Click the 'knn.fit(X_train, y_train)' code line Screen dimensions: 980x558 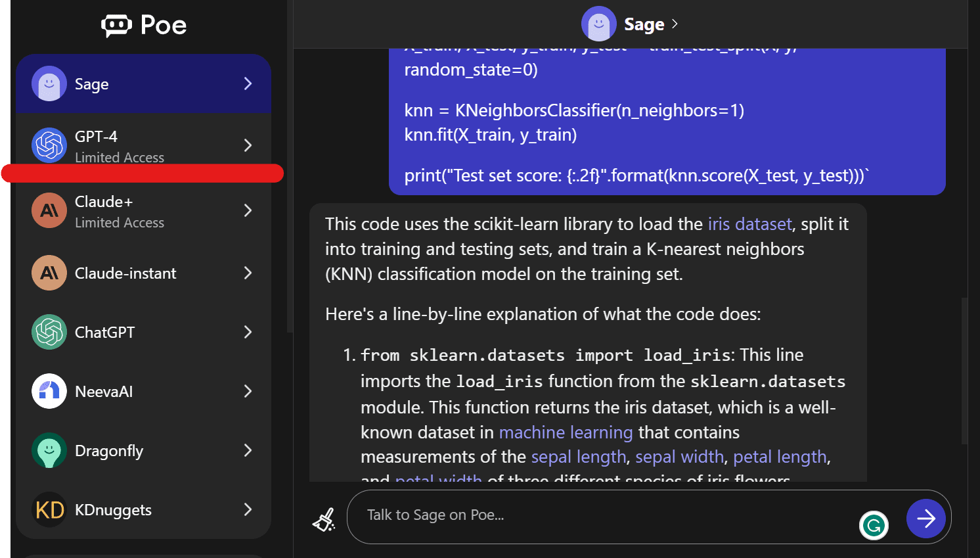point(491,135)
